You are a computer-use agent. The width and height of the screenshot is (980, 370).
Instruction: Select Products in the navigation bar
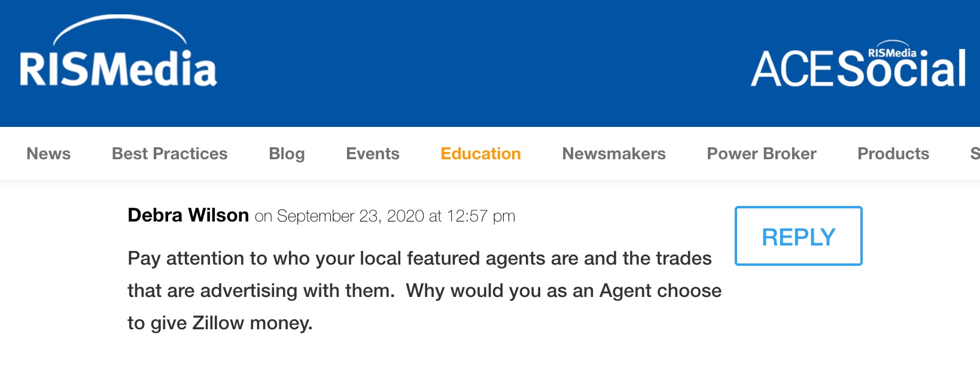point(893,154)
